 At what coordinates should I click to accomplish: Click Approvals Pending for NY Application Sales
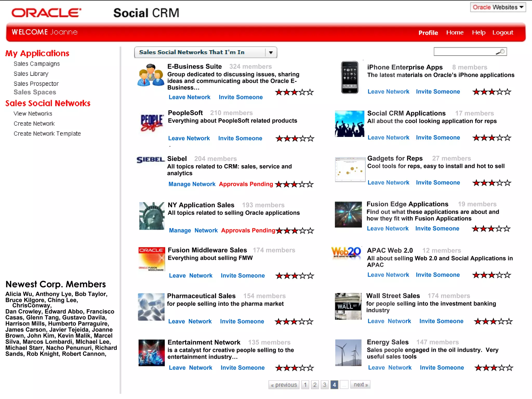click(248, 230)
